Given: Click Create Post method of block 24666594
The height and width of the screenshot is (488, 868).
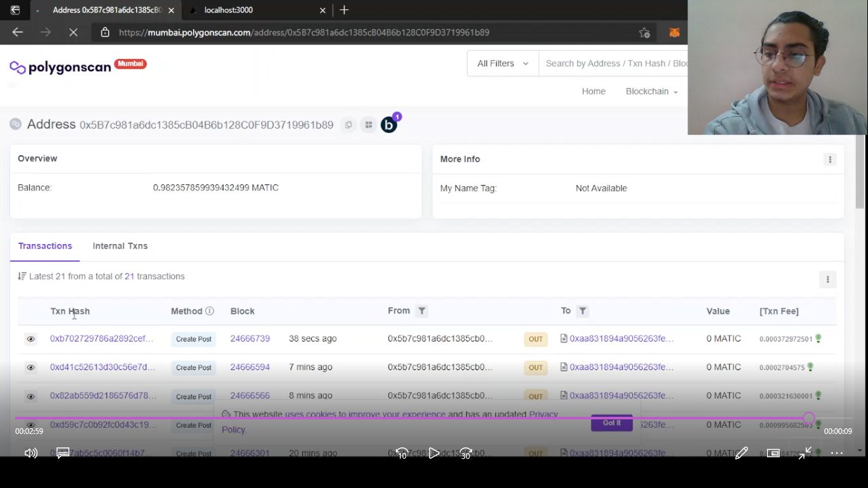Looking at the screenshot, I should click(x=193, y=367).
